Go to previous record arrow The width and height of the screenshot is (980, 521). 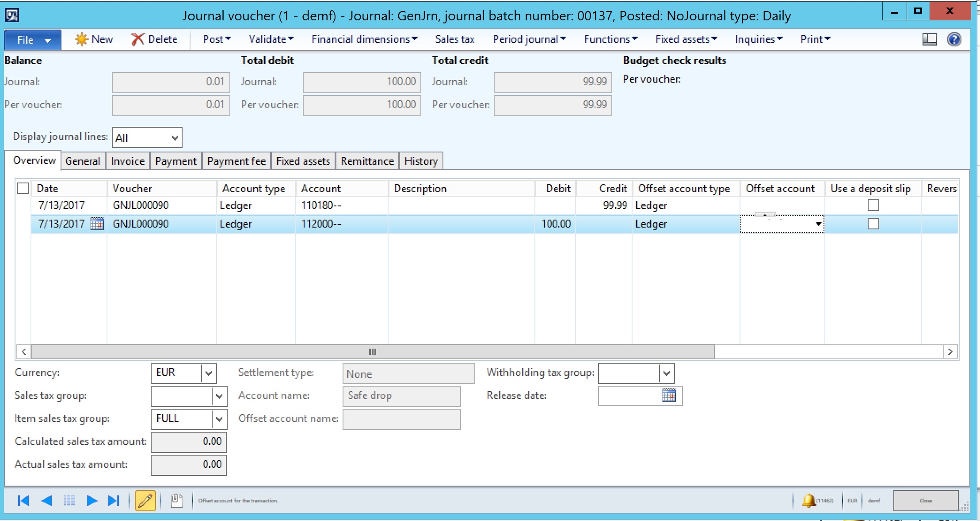point(46,501)
